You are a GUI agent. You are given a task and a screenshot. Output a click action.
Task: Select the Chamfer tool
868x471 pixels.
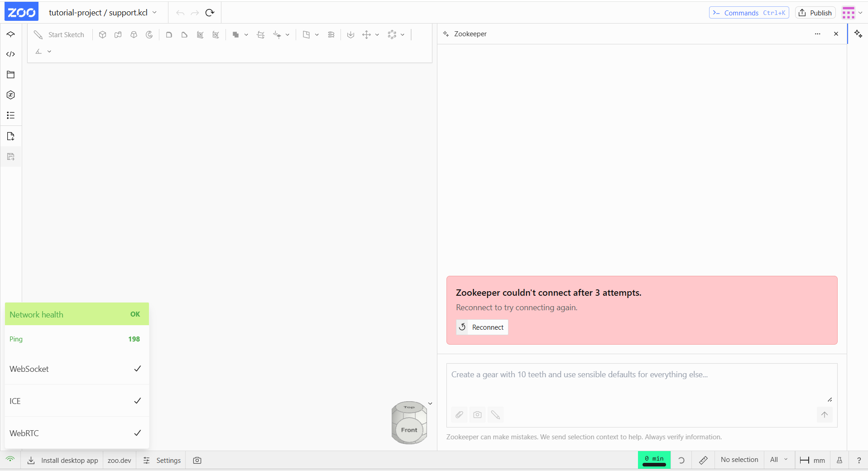tap(184, 34)
